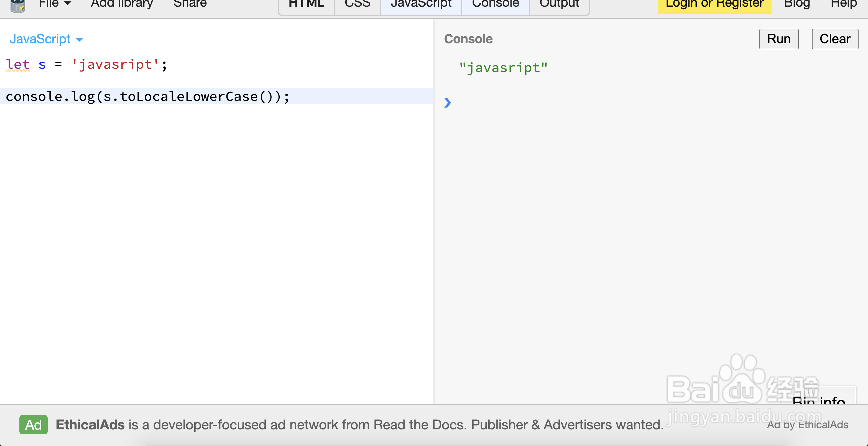The image size is (868, 446).
Task: Run the code in console
Action: [x=779, y=39]
